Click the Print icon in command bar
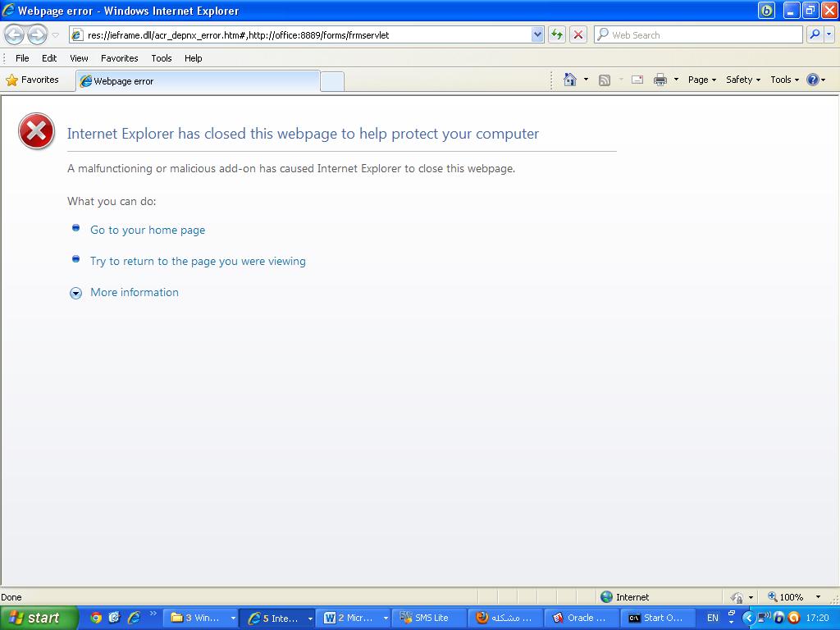 pyautogui.click(x=660, y=80)
